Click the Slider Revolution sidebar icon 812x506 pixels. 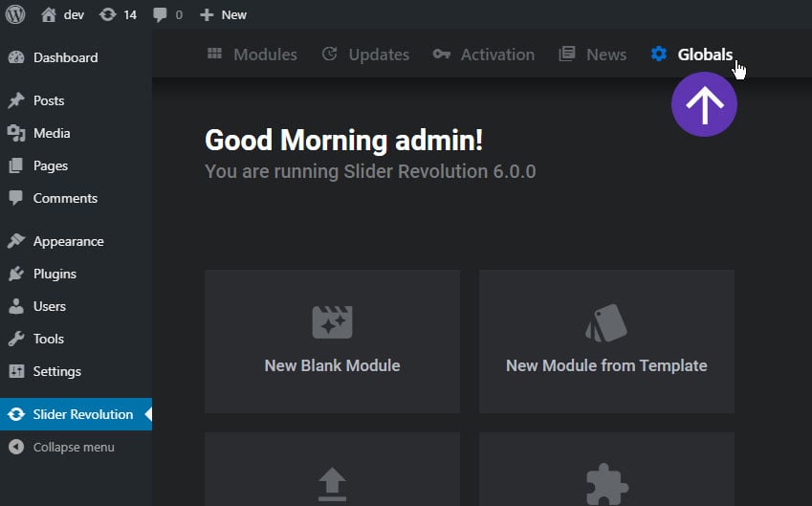[16, 414]
